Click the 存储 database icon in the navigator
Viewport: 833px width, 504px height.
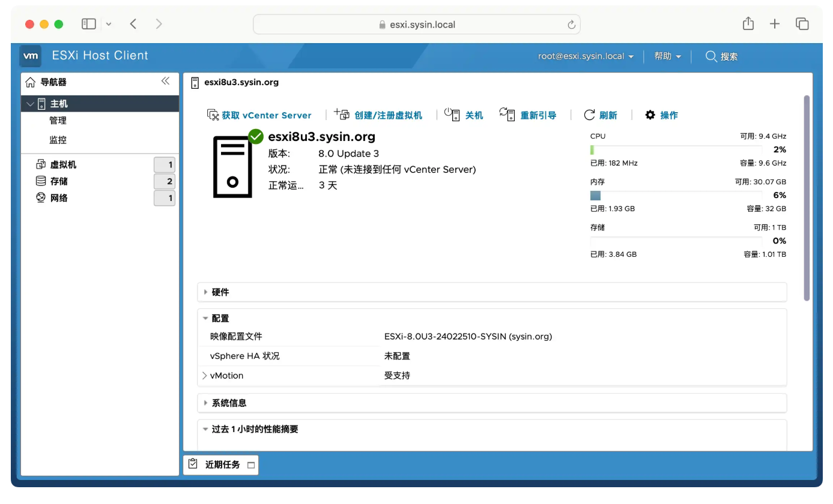tap(41, 181)
